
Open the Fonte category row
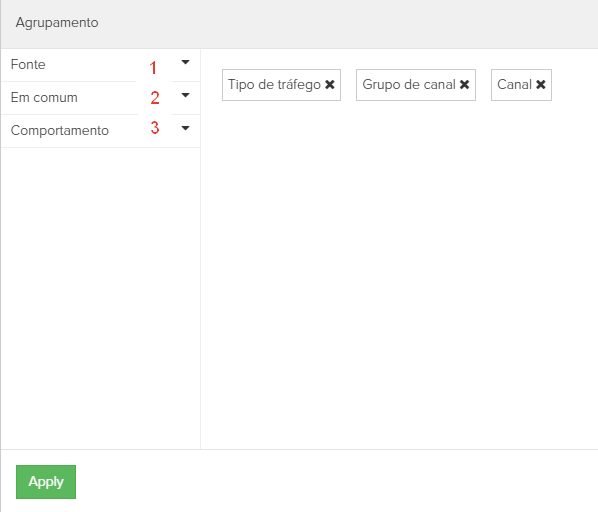(x=101, y=65)
